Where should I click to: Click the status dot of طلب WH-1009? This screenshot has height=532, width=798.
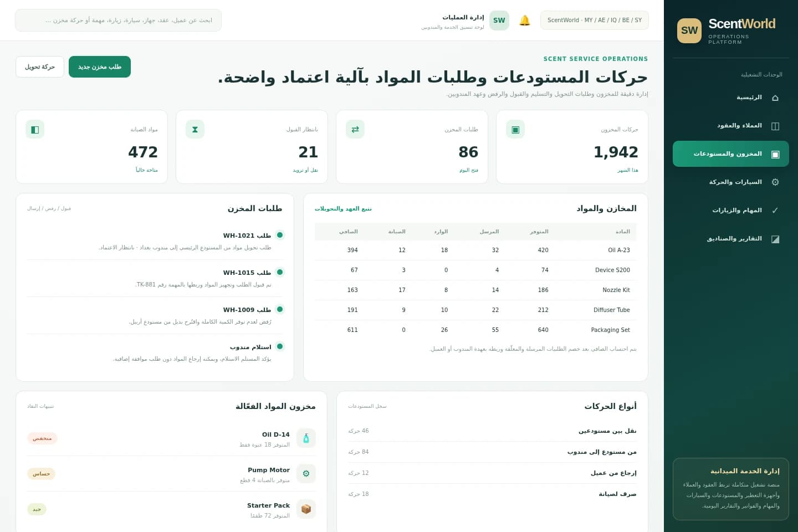[280, 309]
